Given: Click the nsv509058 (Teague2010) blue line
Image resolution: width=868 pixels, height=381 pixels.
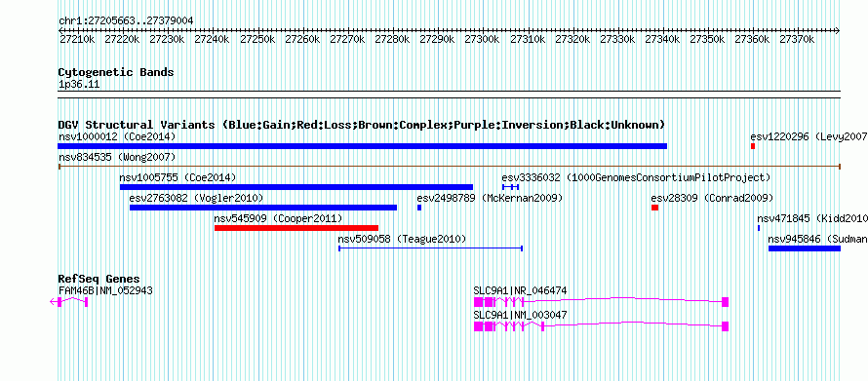Looking at the screenshot, I should (x=431, y=248).
